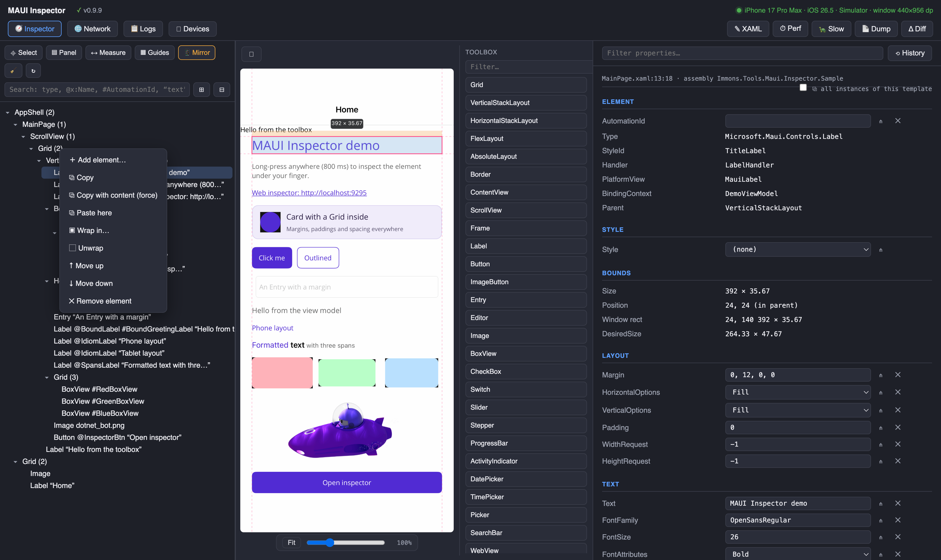Toggle the Guides overlay
The height and width of the screenshot is (560, 941).
tap(154, 52)
